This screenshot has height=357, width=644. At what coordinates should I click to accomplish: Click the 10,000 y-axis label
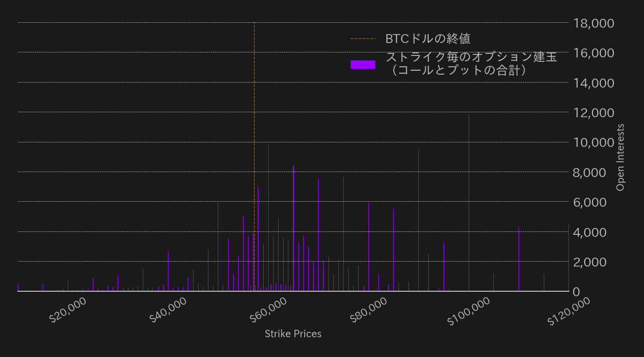point(594,142)
